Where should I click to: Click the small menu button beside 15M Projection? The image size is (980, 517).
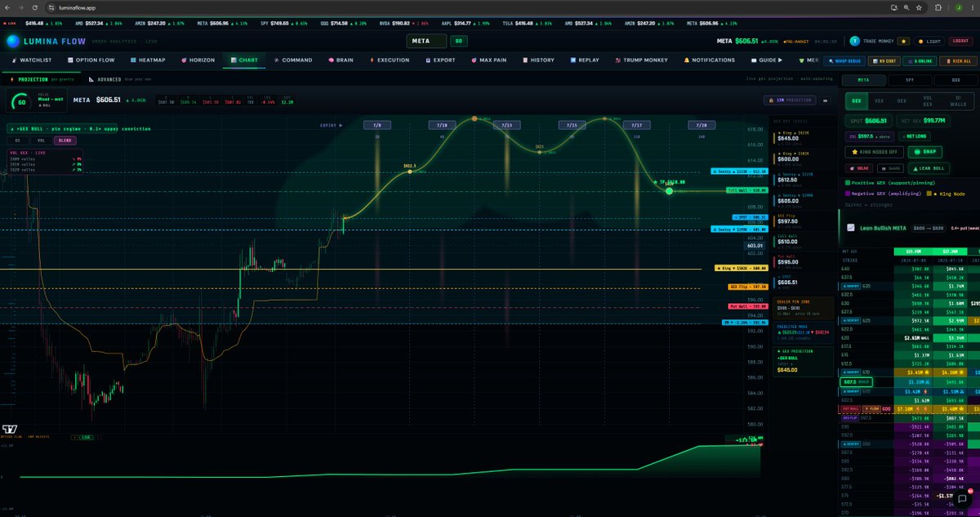826,100
